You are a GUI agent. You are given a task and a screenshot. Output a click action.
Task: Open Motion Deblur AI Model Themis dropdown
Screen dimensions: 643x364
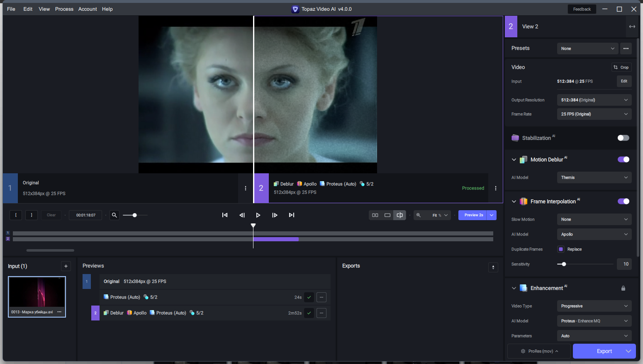point(594,177)
